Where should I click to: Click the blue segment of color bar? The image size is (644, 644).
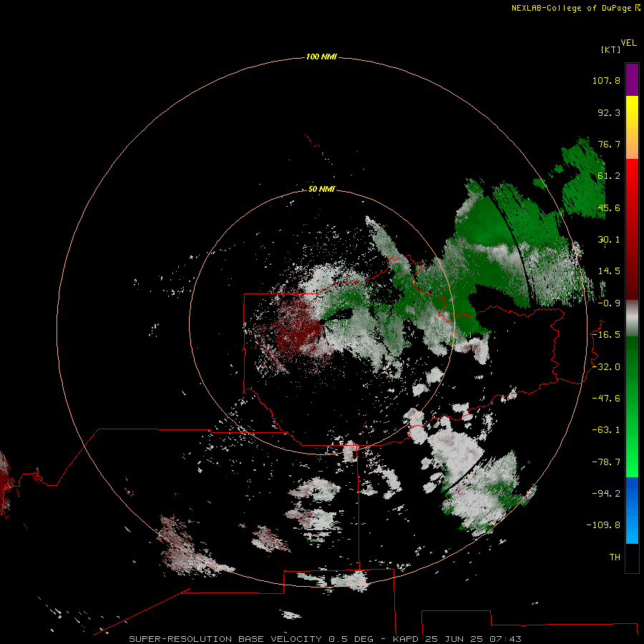coord(632,510)
